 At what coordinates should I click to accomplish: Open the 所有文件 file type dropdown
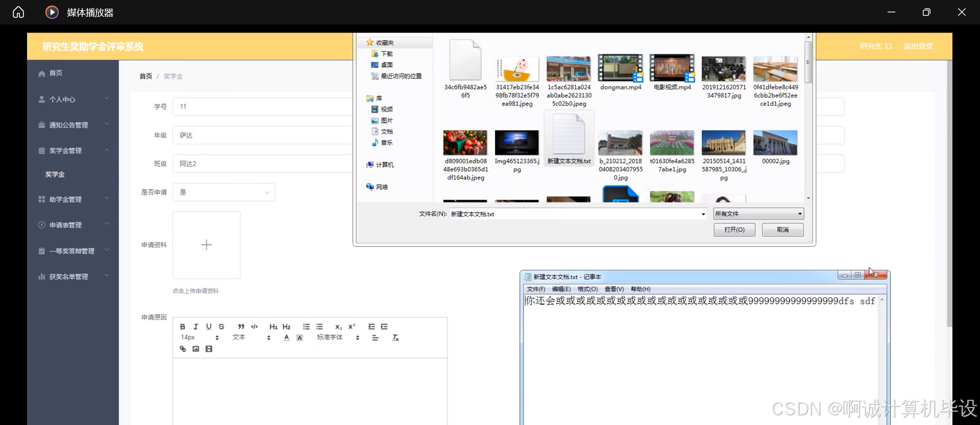(758, 214)
